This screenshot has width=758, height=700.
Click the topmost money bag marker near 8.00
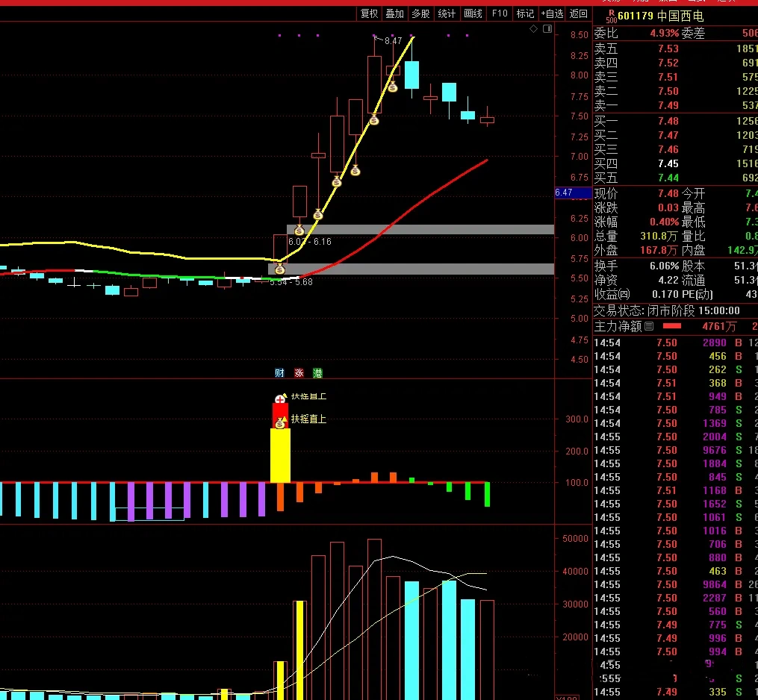click(393, 87)
